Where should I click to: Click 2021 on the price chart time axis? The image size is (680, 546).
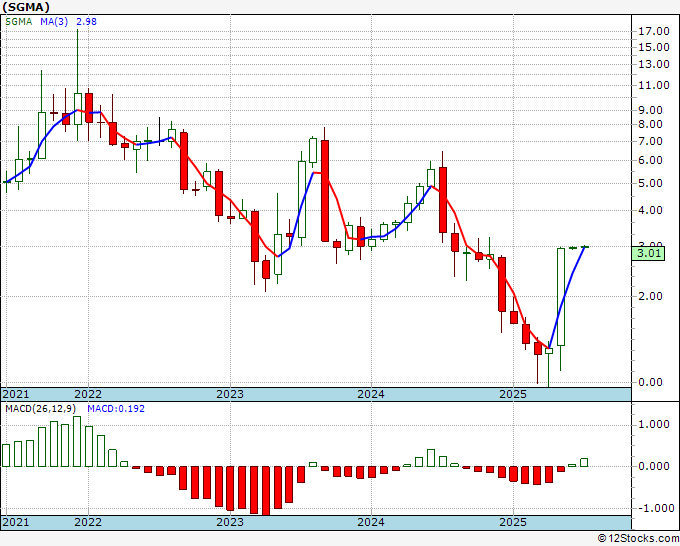(x=16, y=394)
